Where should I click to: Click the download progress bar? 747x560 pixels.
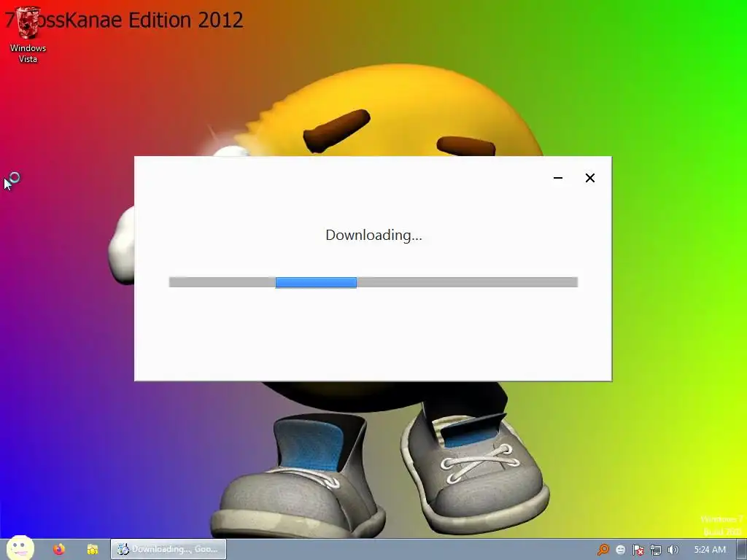pyautogui.click(x=373, y=282)
